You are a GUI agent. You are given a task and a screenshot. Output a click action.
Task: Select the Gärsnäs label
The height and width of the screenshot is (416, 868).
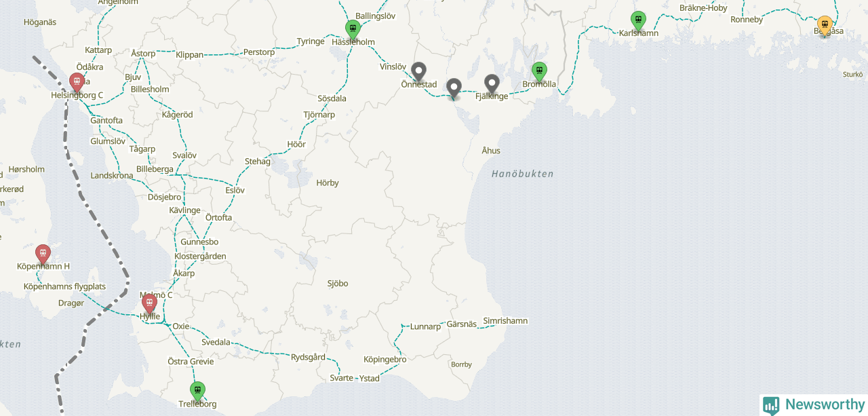462,324
